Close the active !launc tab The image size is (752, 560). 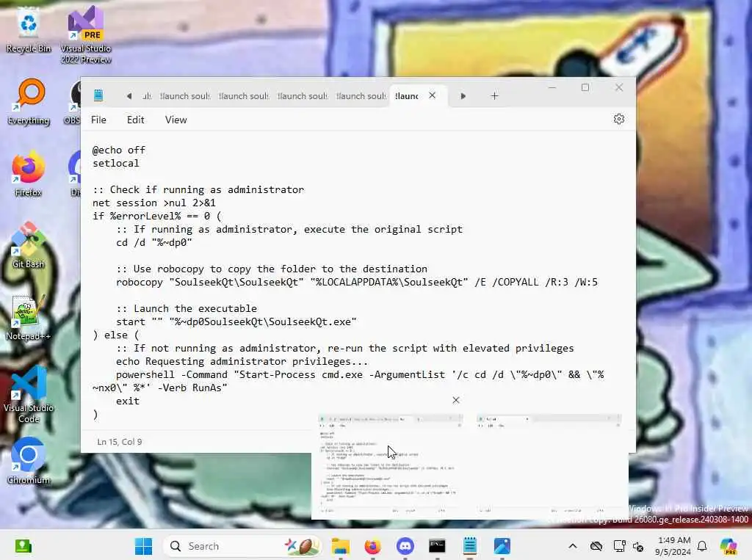432,95
